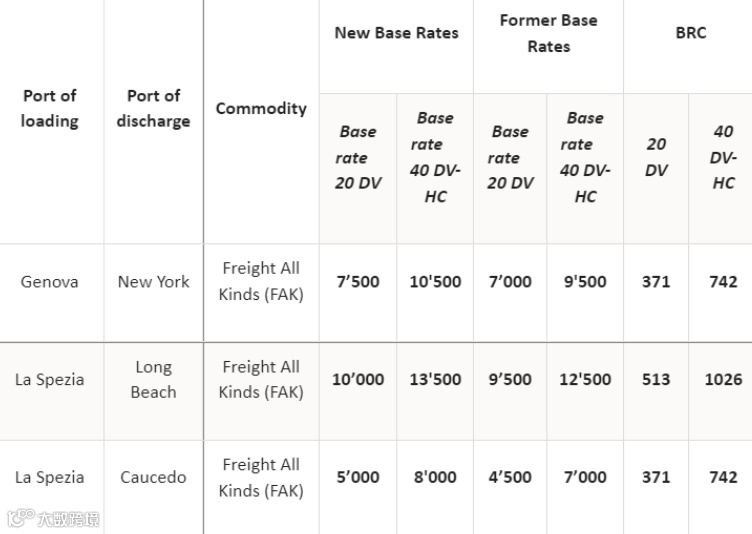Select the 4'500 former base rate
Viewport: 752px width, 534px height.
click(x=510, y=477)
